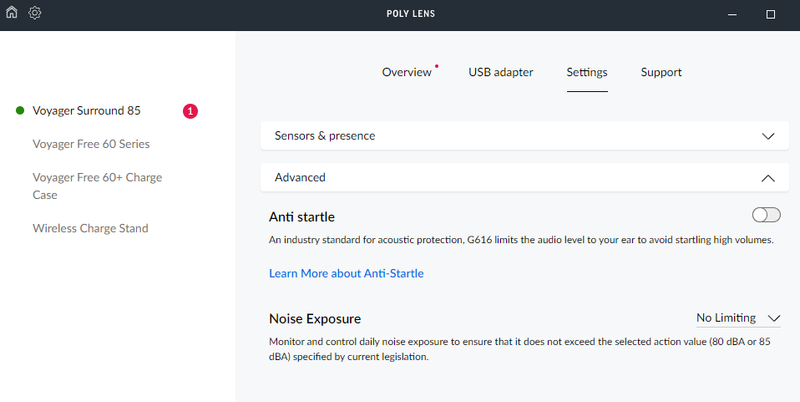Viewport: 800px width, 402px height.
Task: Select Voyager Surround 85 device
Action: click(86, 111)
